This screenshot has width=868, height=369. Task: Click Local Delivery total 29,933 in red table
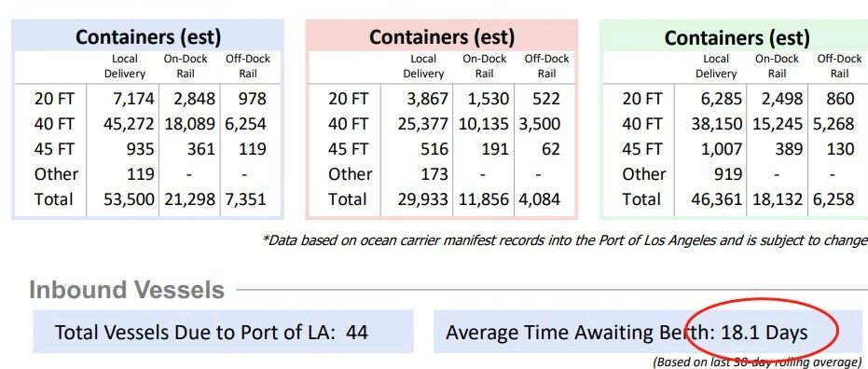(422, 199)
